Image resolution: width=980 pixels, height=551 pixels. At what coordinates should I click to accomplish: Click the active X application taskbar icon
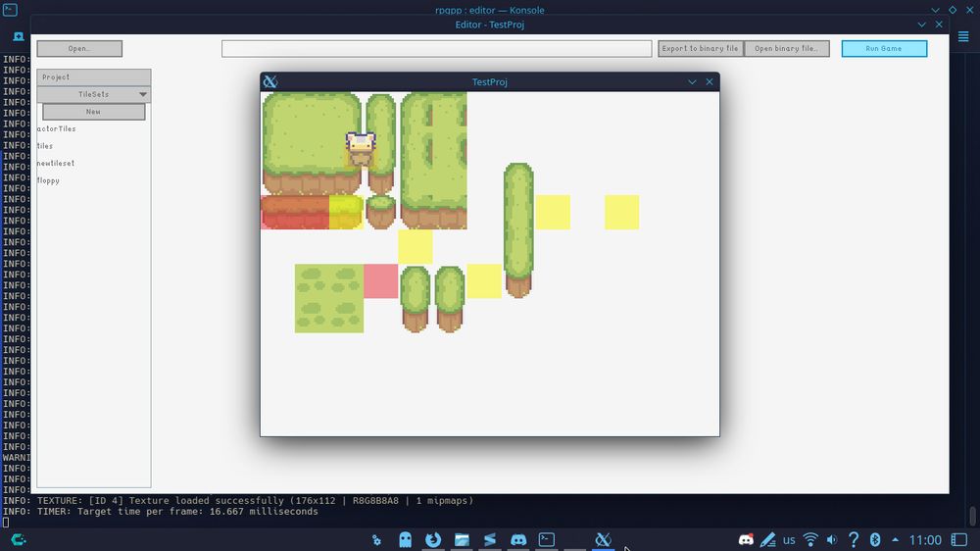point(603,540)
